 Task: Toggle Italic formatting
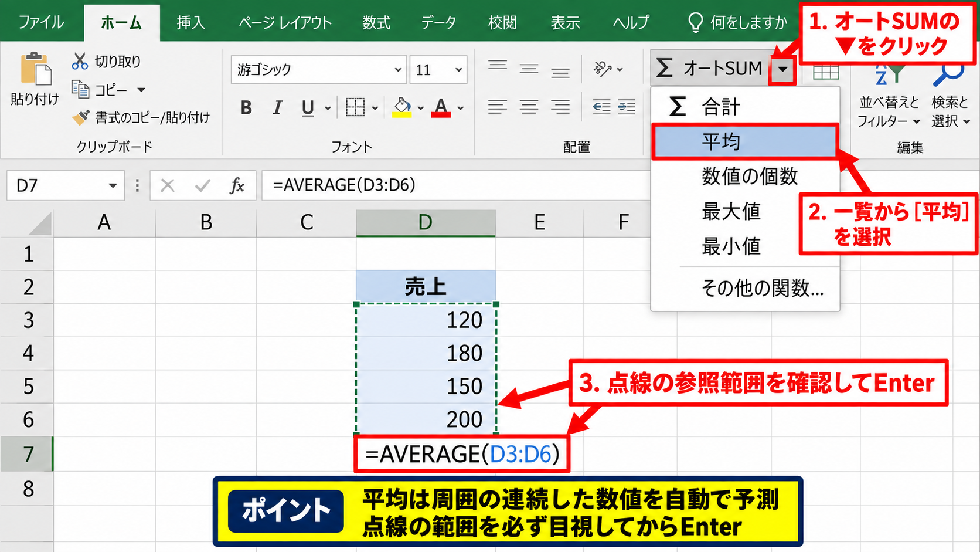277,108
